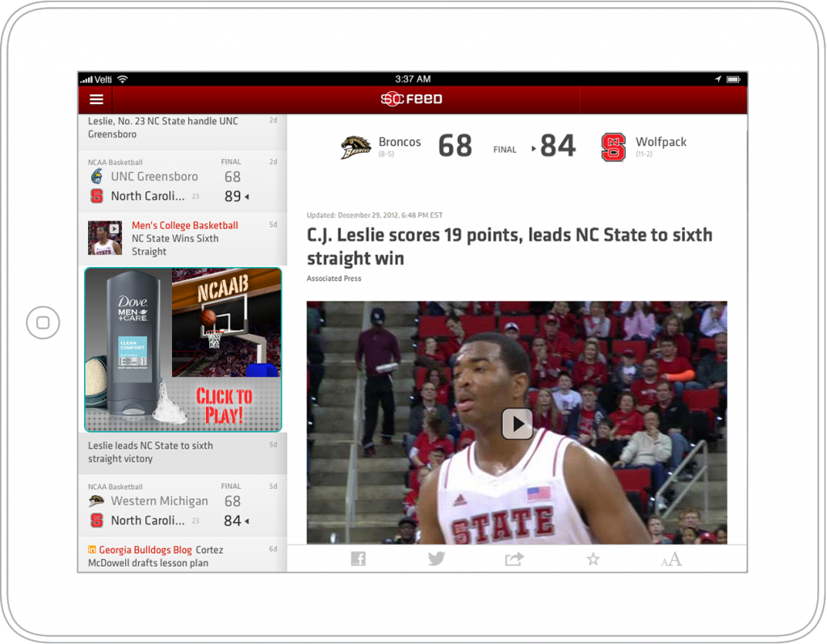The width and height of the screenshot is (827, 644).
Task: Tap the share arrow icon
Action: click(x=514, y=558)
